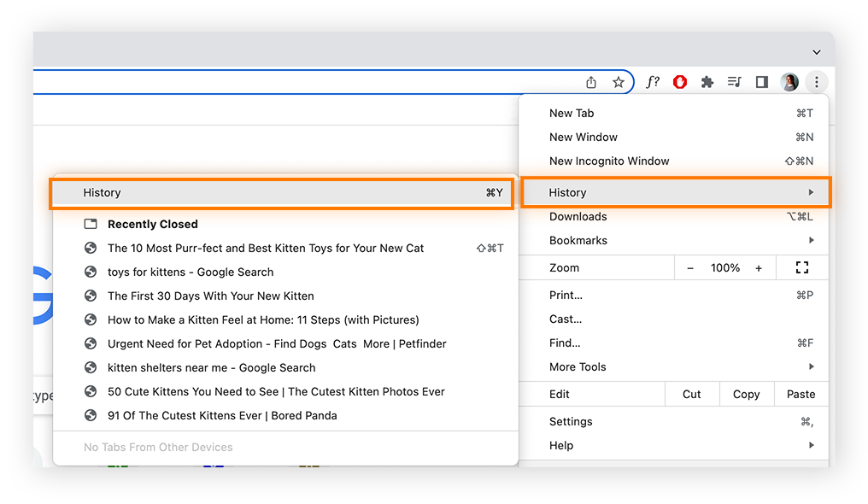Select Find... from the menu
The image size is (868, 504).
click(566, 343)
